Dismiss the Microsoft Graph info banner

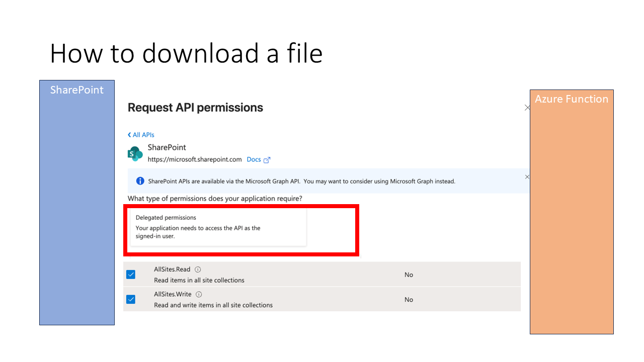pyautogui.click(x=527, y=177)
